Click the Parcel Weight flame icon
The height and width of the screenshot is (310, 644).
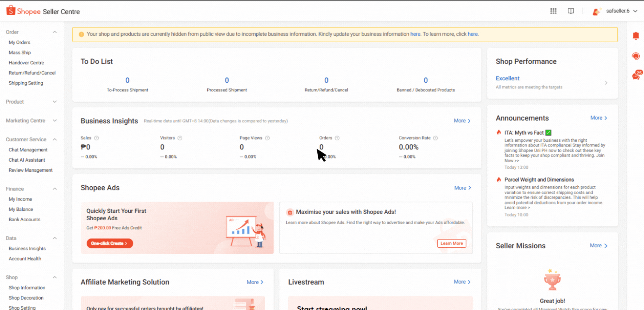coord(499,180)
